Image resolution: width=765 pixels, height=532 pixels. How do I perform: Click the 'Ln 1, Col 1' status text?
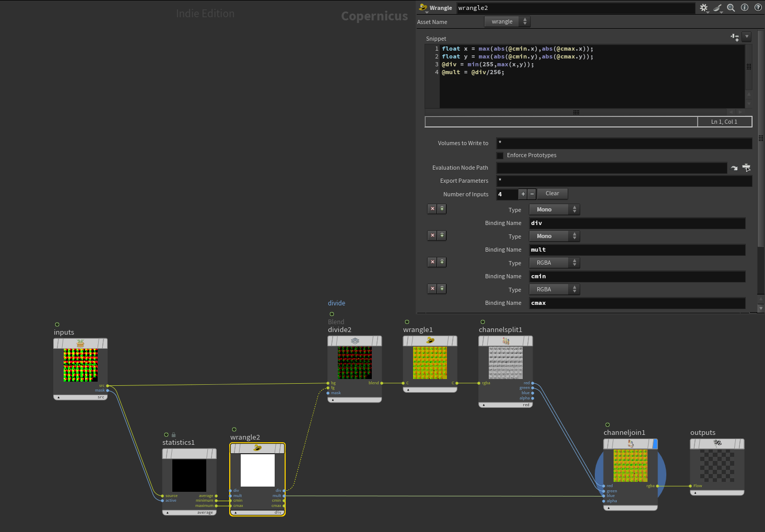coord(724,122)
